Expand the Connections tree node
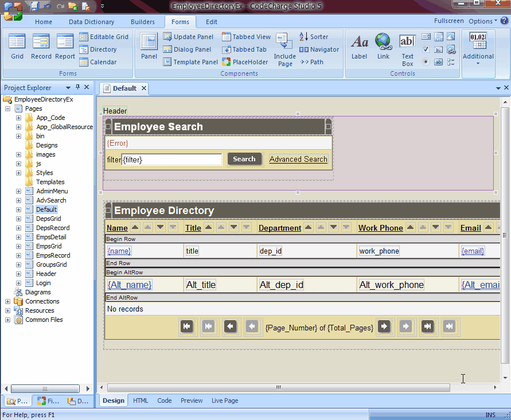The width and height of the screenshot is (511, 420). click(7, 301)
